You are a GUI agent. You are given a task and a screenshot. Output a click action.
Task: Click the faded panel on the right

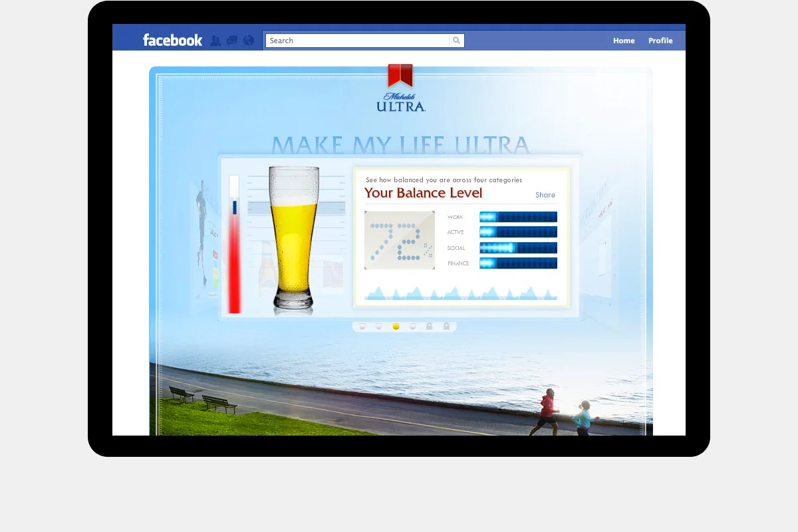tap(600, 247)
